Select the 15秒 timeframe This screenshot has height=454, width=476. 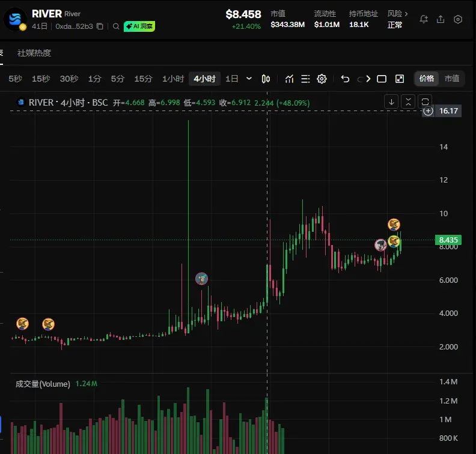(41, 79)
